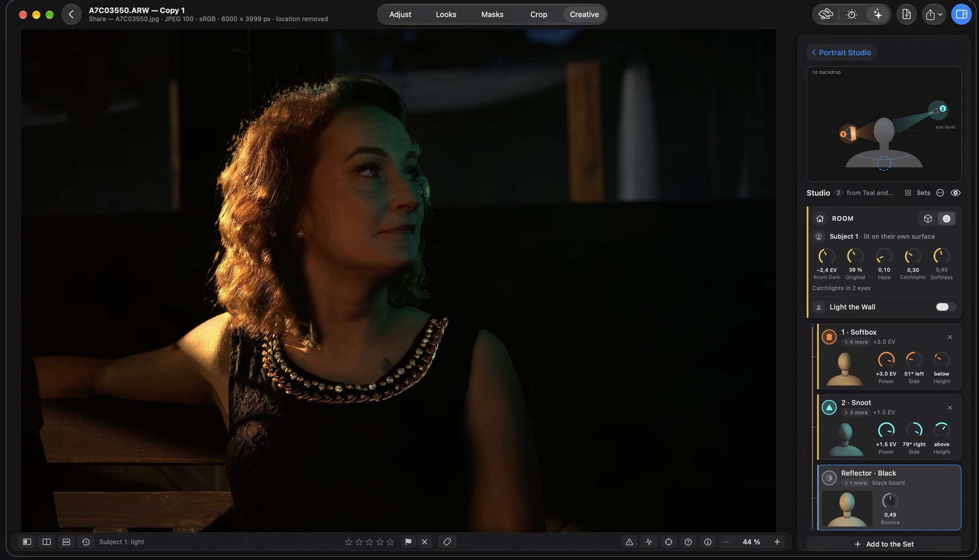Click the warning triangle icon

[629, 542]
